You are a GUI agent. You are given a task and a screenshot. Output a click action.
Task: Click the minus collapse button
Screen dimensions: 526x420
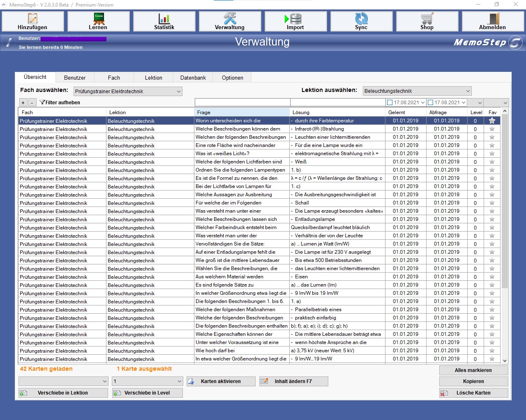(x=32, y=103)
